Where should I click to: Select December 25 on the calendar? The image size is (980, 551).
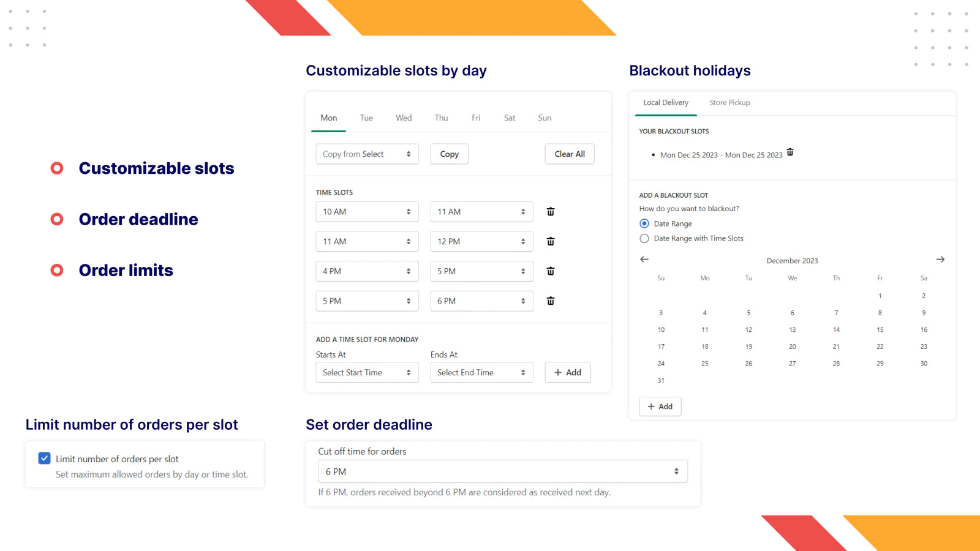pos(704,363)
